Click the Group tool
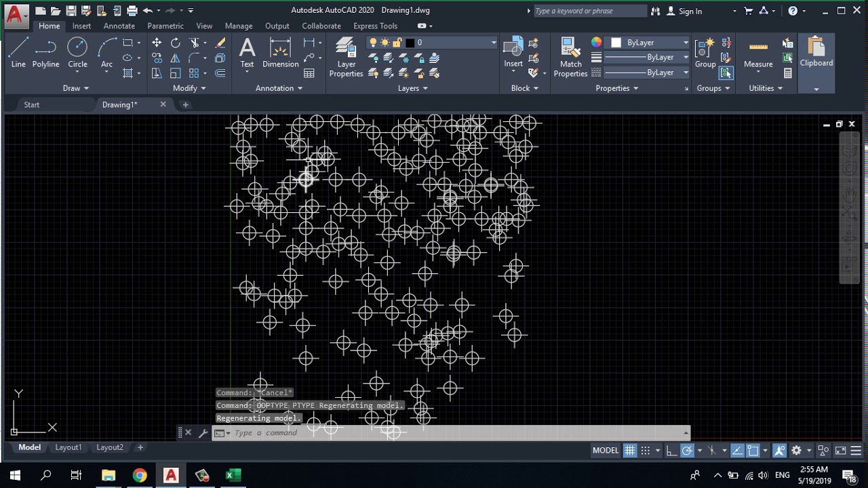The image size is (868, 488). [705, 53]
